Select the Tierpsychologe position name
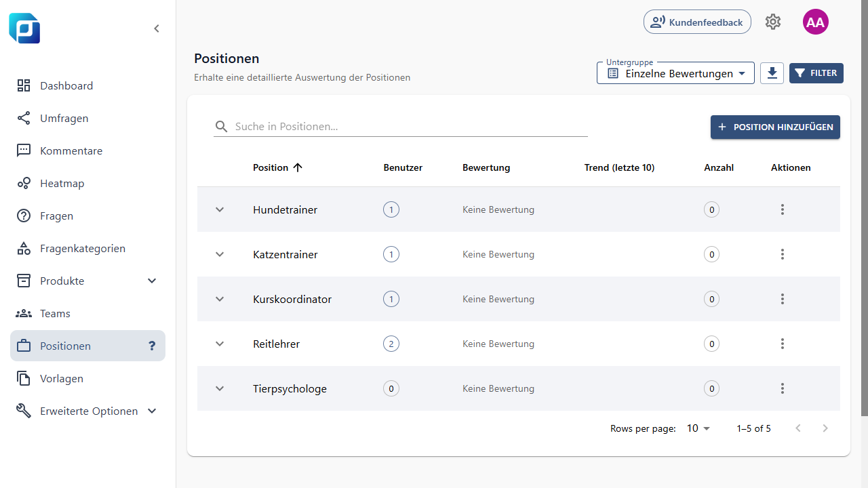Image resolution: width=868 pixels, height=488 pixels. tap(290, 388)
